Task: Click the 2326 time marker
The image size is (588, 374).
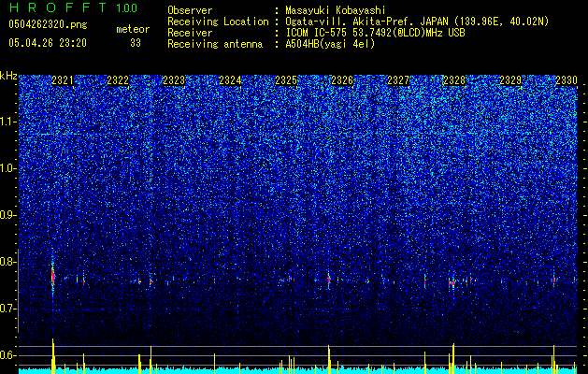Action: pyautogui.click(x=342, y=80)
